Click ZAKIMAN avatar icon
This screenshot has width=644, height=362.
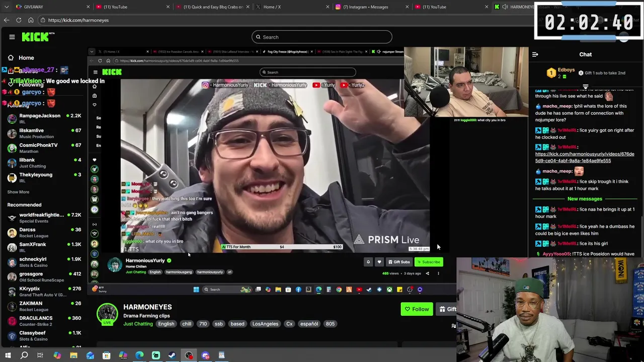pyautogui.click(x=12, y=306)
